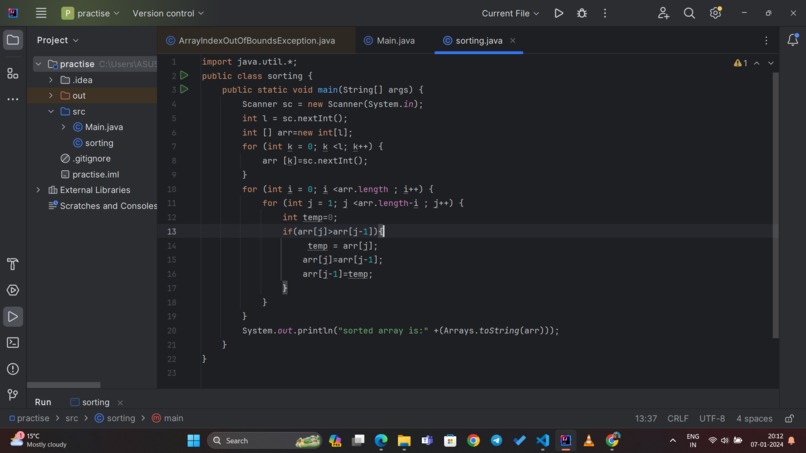Open Telegram from taskbar
The width and height of the screenshot is (806, 453).
(x=496, y=441)
